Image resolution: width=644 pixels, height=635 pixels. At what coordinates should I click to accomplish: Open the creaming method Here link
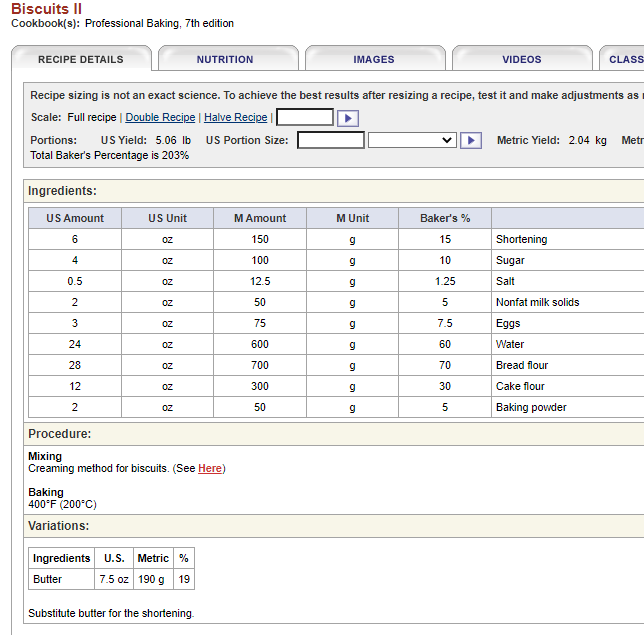pos(210,468)
